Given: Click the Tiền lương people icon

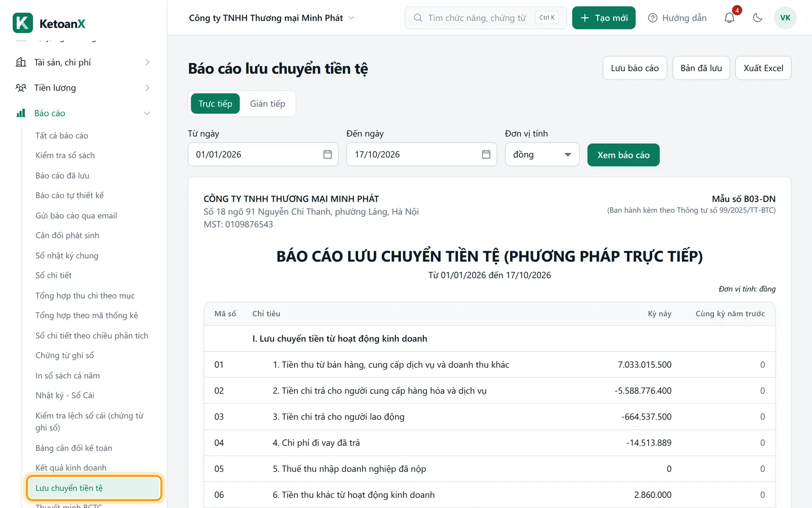Looking at the screenshot, I should tap(21, 88).
